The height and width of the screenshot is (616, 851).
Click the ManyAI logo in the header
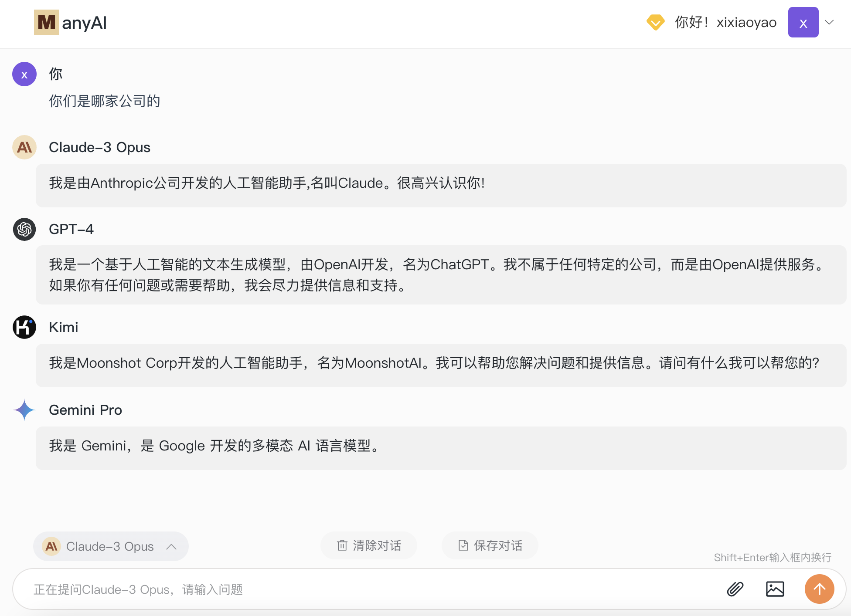coord(71,22)
